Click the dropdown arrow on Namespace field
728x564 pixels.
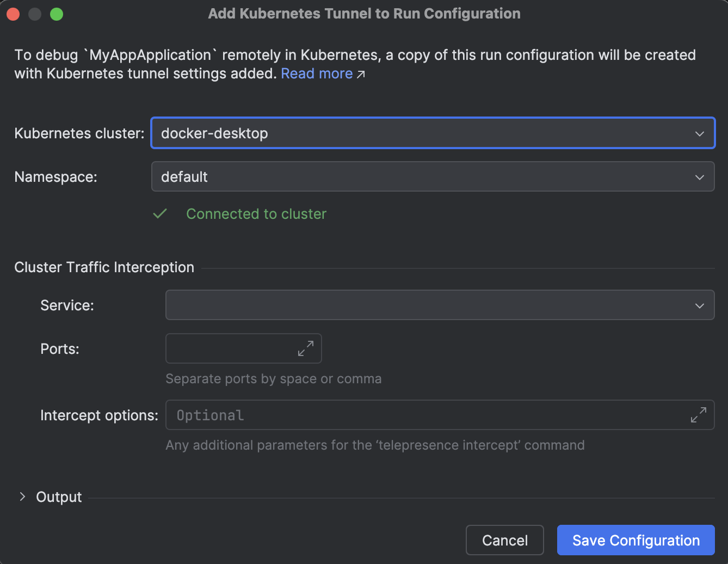pyautogui.click(x=700, y=176)
